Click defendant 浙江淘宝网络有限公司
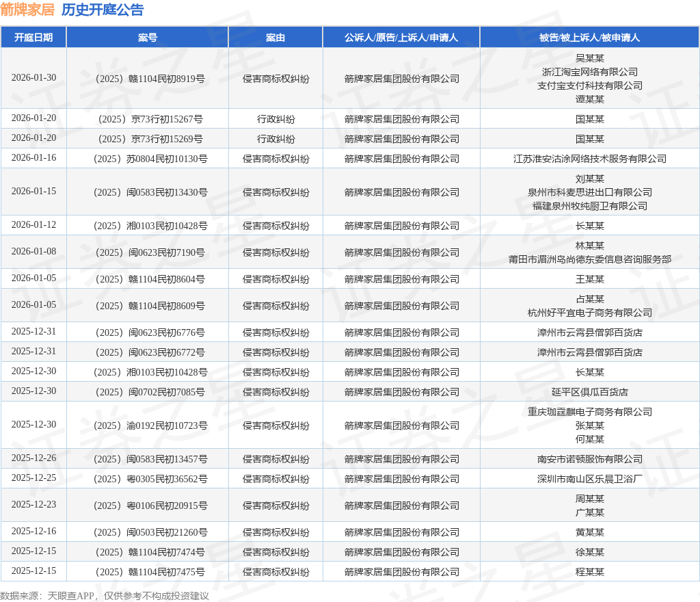The width and height of the screenshot is (700, 602). tap(590, 72)
